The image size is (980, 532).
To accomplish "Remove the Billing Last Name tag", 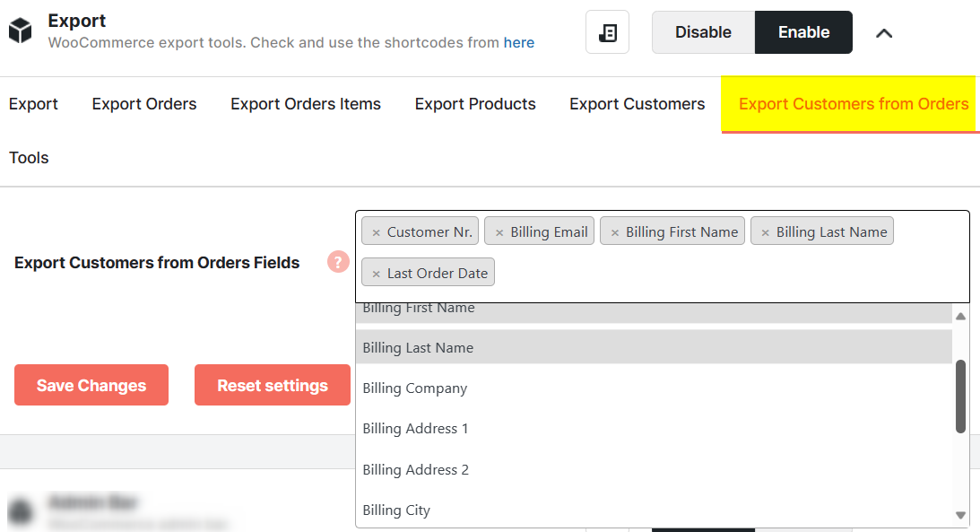I will pyautogui.click(x=766, y=232).
